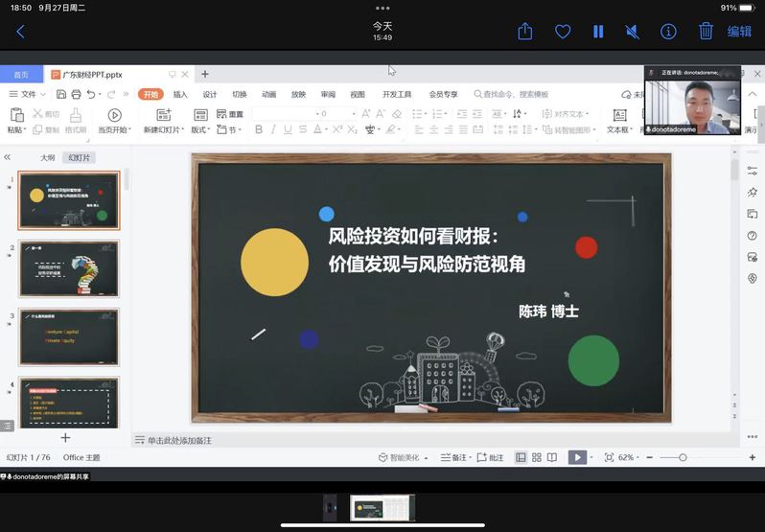Screen dimensions: 765x532
Task: Unmute the video sound
Action: point(633,31)
